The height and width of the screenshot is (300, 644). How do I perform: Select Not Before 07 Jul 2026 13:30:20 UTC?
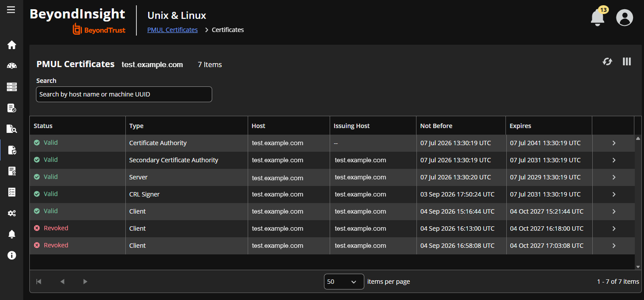coord(455,177)
